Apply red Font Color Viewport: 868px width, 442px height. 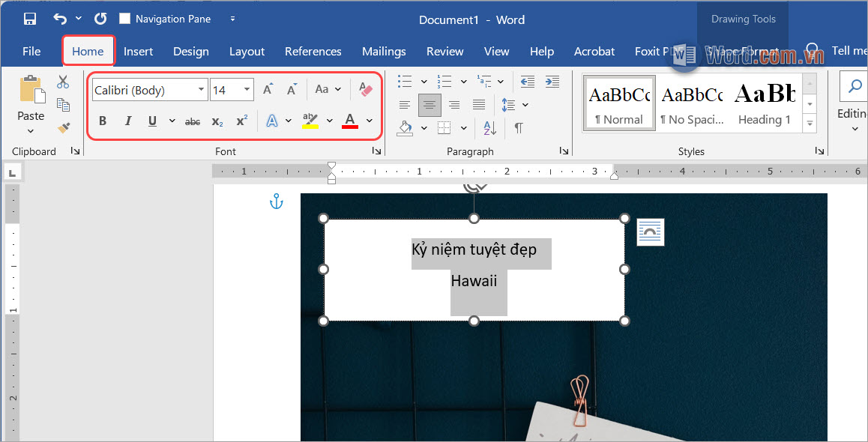(x=350, y=121)
